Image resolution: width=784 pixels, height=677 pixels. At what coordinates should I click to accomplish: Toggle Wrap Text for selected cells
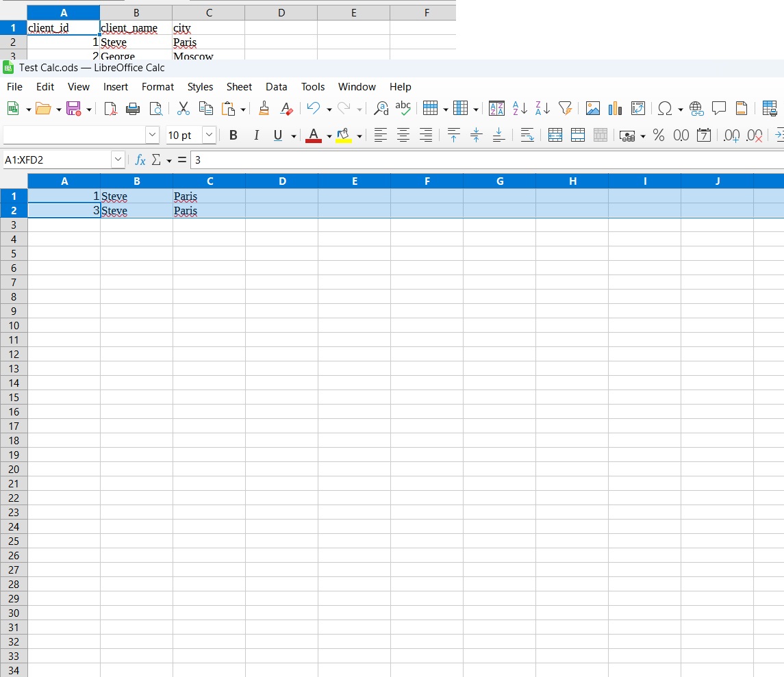pyautogui.click(x=527, y=136)
